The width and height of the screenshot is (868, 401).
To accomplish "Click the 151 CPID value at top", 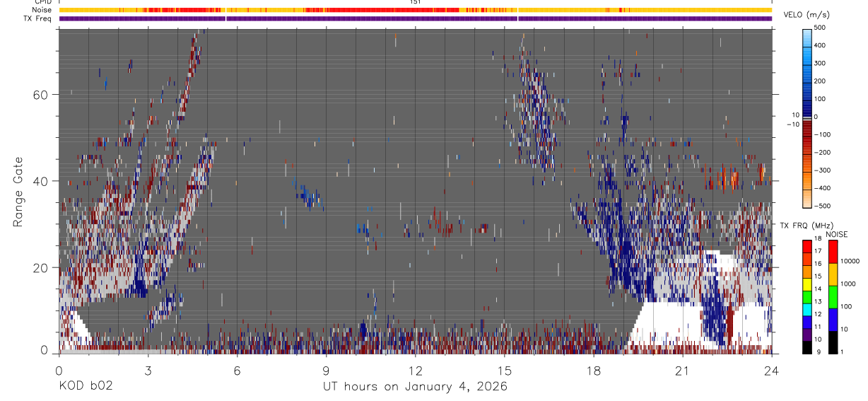I will pyautogui.click(x=415, y=2).
